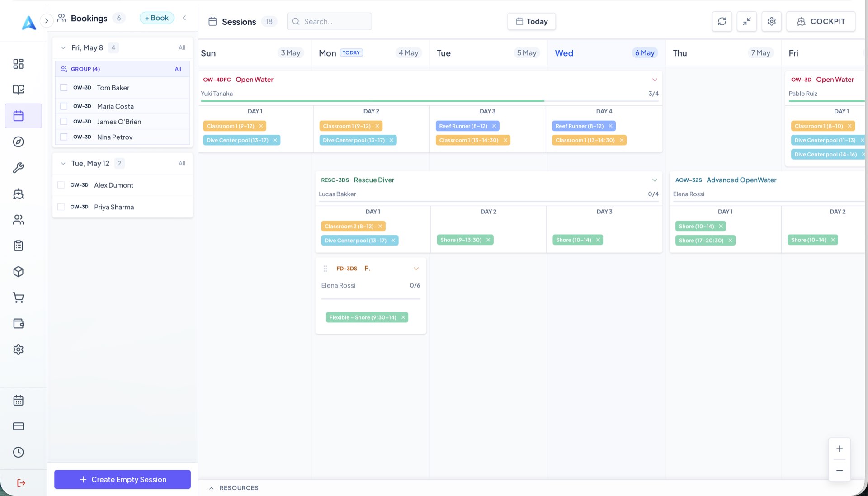
Task: Click the app logo at top left
Action: (x=29, y=23)
